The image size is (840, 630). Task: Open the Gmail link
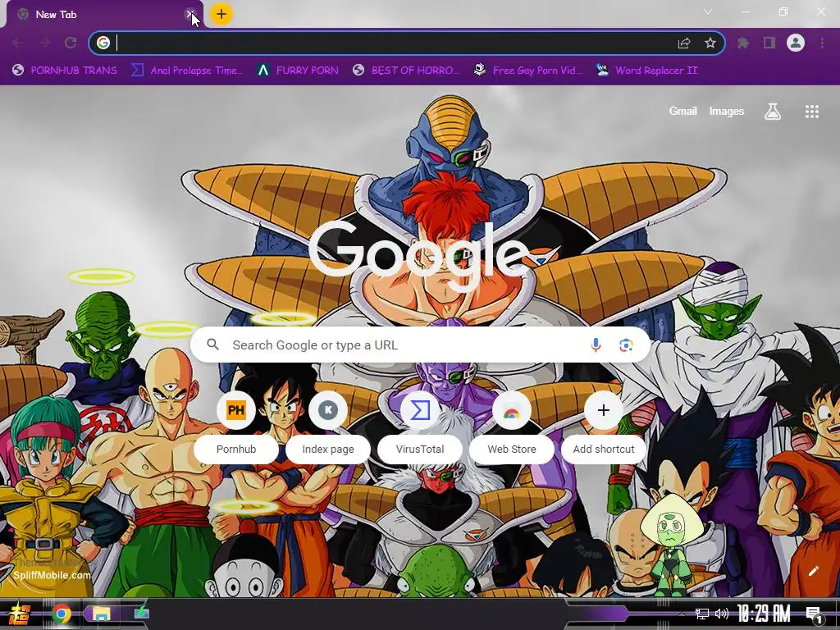[682, 111]
